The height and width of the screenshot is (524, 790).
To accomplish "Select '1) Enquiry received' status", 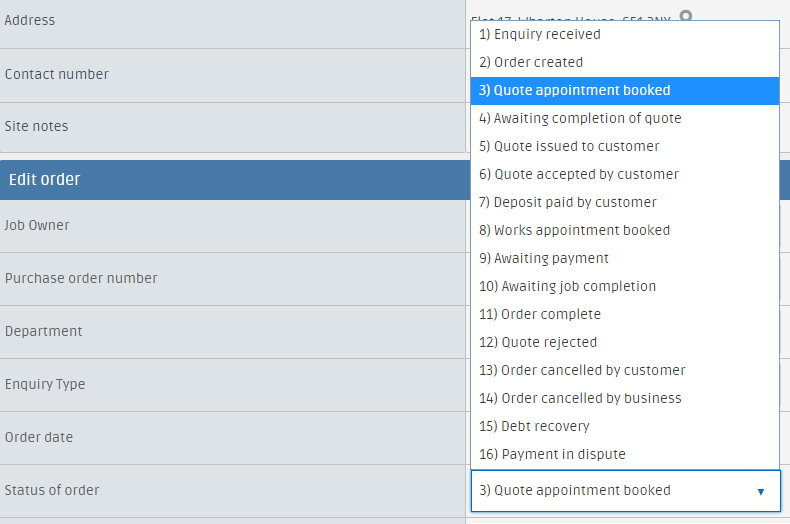I will click(x=625, y=34).
